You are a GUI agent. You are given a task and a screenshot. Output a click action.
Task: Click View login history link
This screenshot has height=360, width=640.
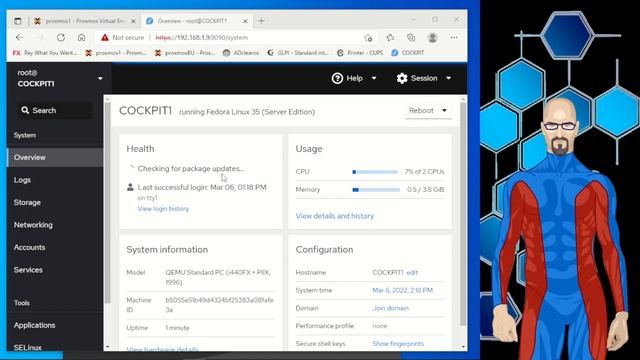click(163, 209)
